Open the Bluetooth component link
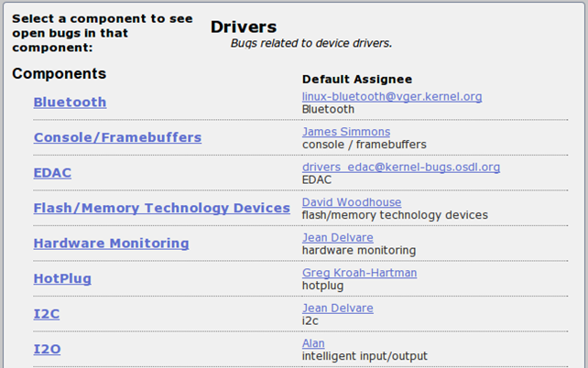This screenshot has height=368, width=588. click(x=70, y=103)
